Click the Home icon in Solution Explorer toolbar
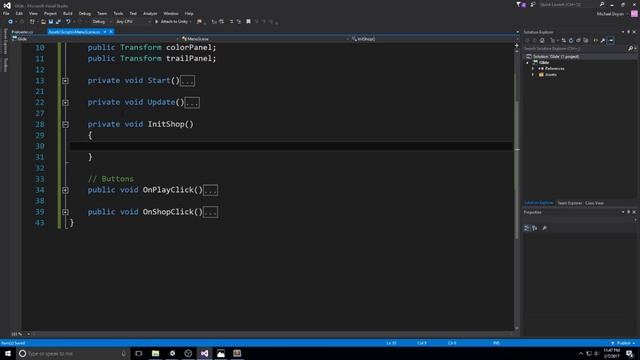640x360 pixels. pyautogui.click(x=542, y=40)
